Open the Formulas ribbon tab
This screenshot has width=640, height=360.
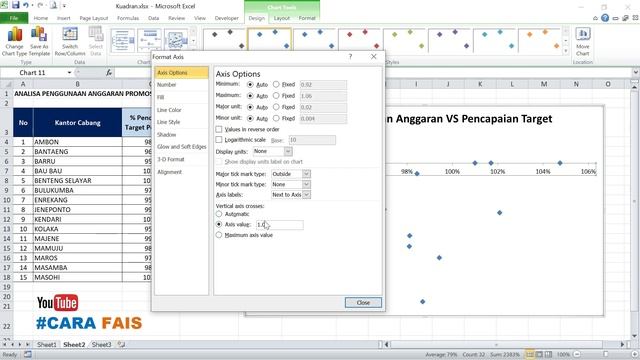click(x=128, y=18)
